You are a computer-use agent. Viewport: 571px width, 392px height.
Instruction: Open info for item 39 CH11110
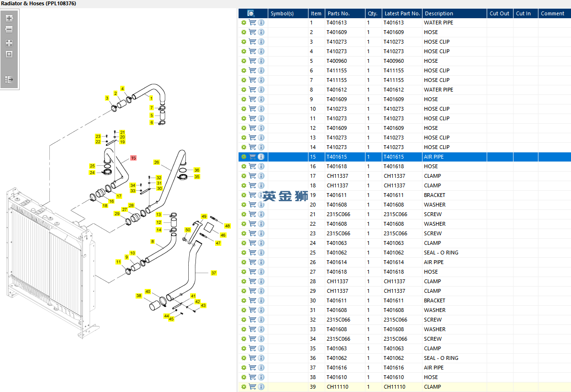(261, 387)
